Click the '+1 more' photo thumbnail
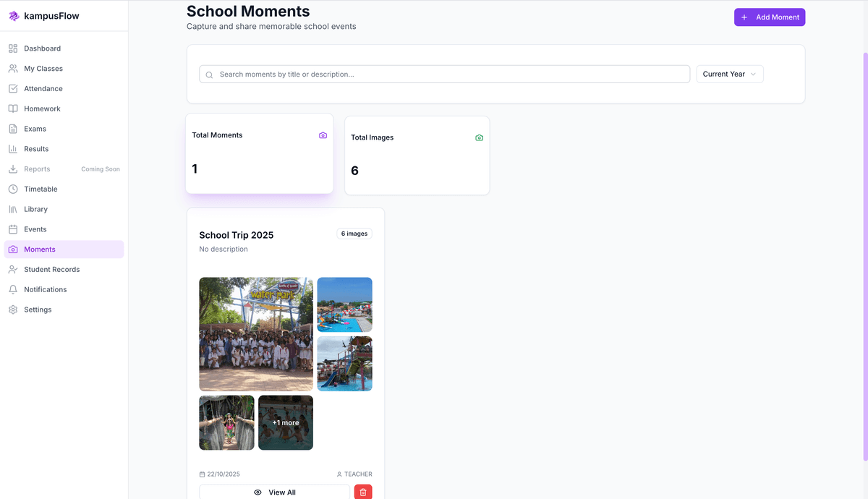Viewport: 868px width, 499px height. point(285,422)
